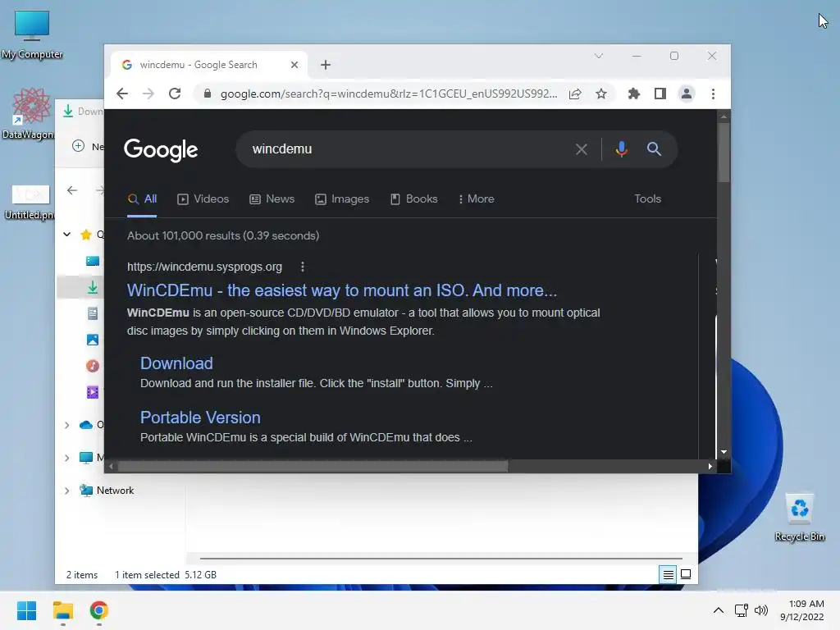This screenshot has height=630, width=840.
Task: Start voice search microphone
Action: [622, 149]
